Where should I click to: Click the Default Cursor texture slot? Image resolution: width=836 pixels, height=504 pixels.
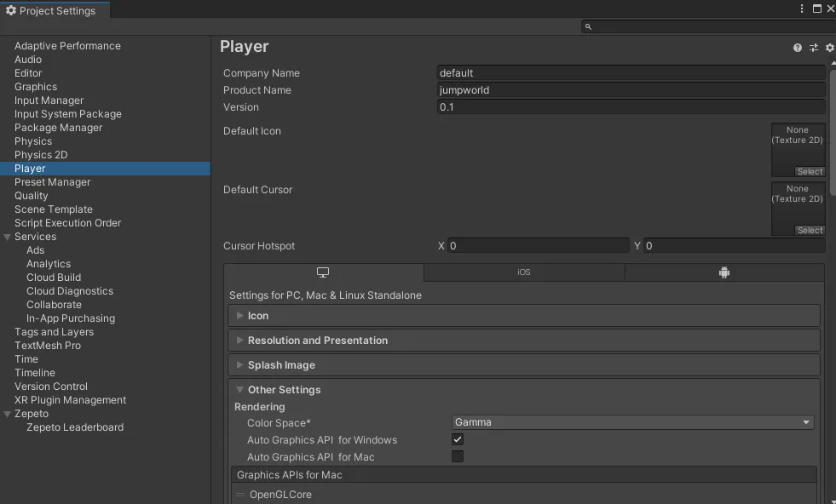tap(799, 209)
